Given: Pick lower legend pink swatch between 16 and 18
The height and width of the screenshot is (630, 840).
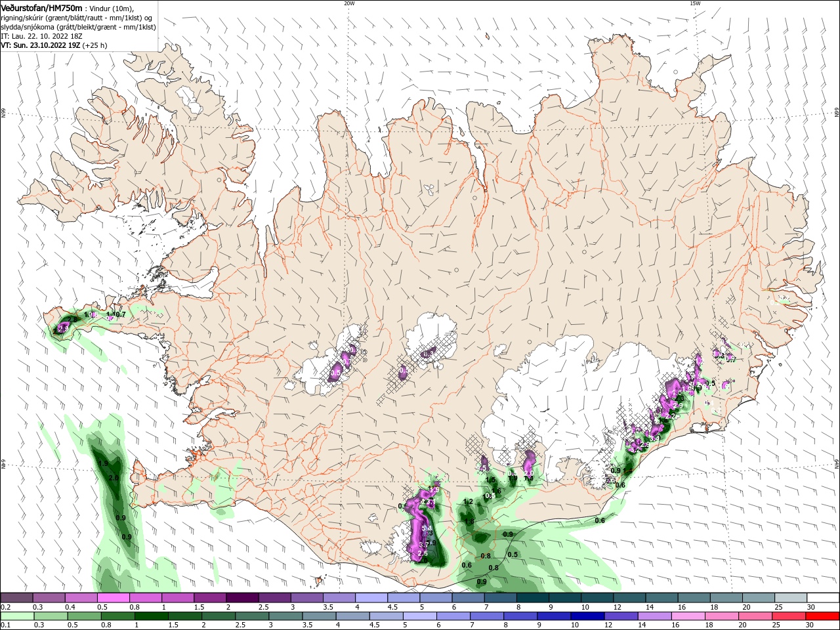Looking at the screenshot, I should [688, 616].
